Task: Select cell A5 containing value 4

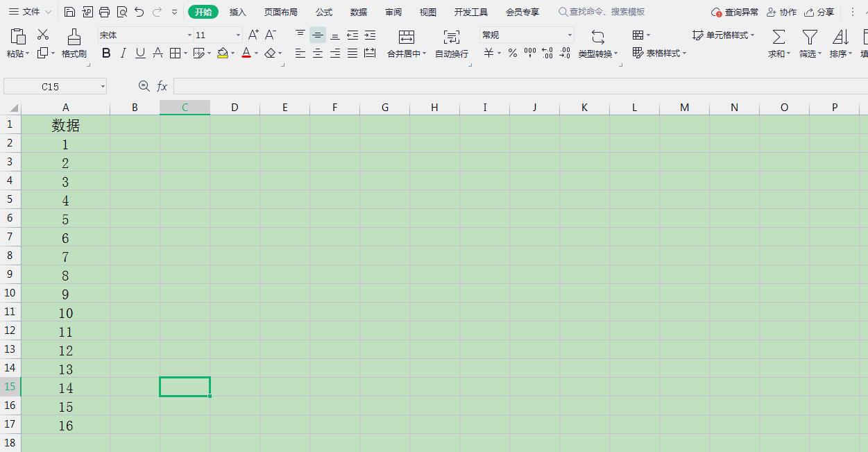Action: [x=65, y=200]
